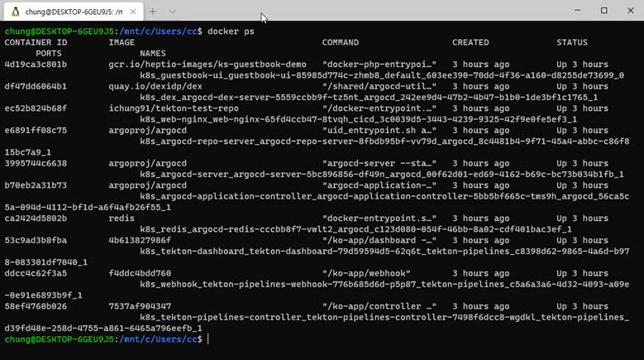Click the "/ko-app/webhook" command text
This screenshot has width=644, height=360.
tap(366, 274)
